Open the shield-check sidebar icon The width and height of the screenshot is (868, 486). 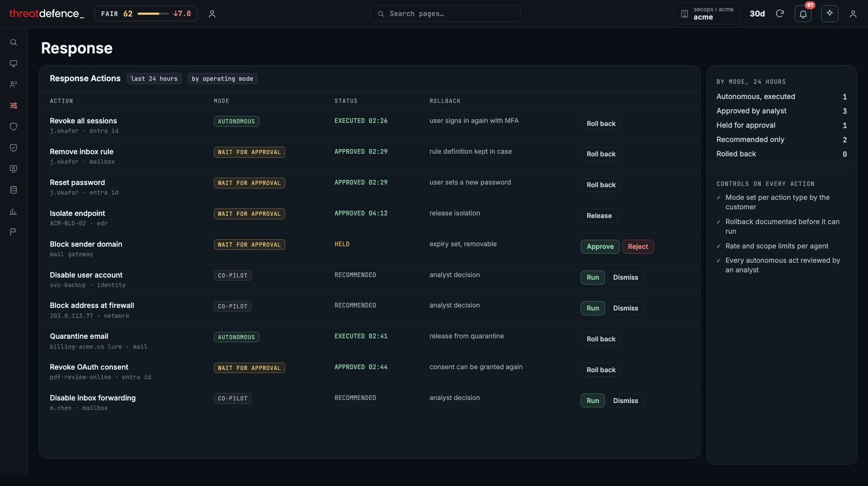click(13, 148)
